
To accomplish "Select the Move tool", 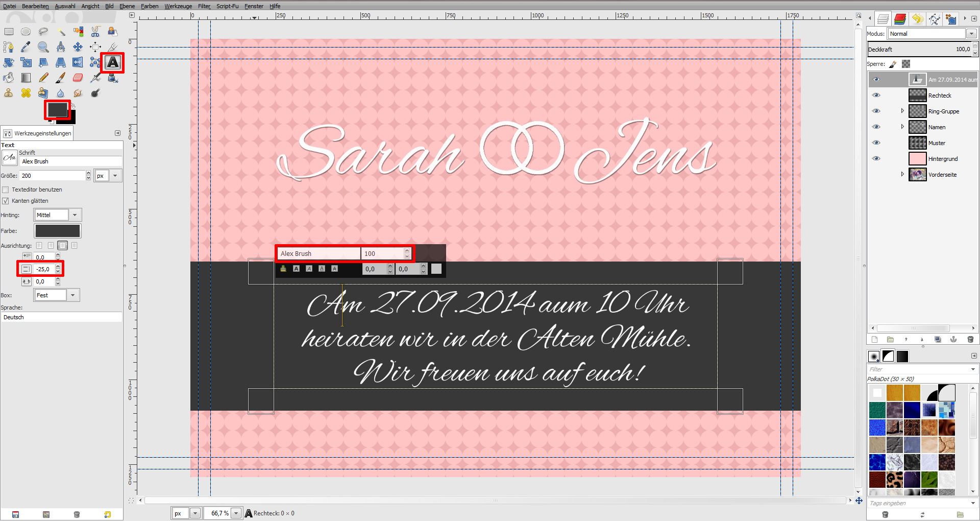I will point(78,47).
